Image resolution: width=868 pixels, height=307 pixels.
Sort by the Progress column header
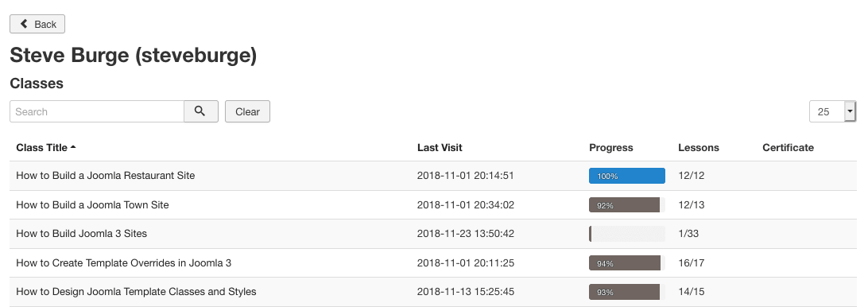coord(610,147)
